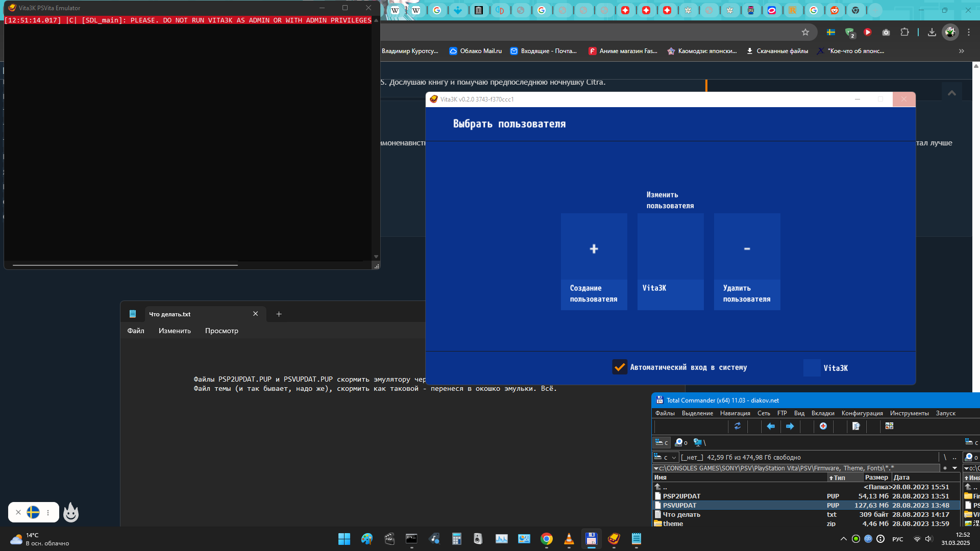This screenshot has height=551, width=980.
Task: Open the 'Скачанные файлы' bookmark
Action: point(777,51)
